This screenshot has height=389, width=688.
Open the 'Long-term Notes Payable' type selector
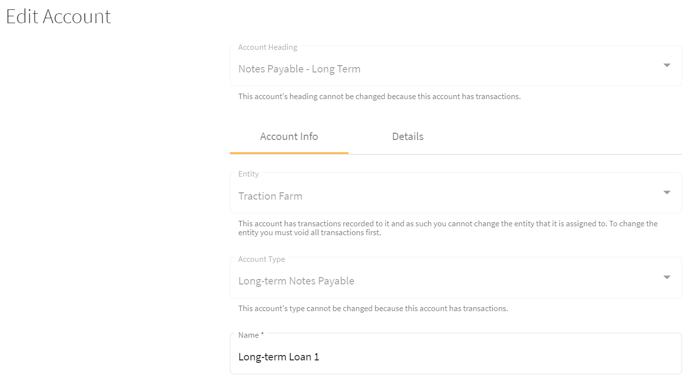[455, 278]
